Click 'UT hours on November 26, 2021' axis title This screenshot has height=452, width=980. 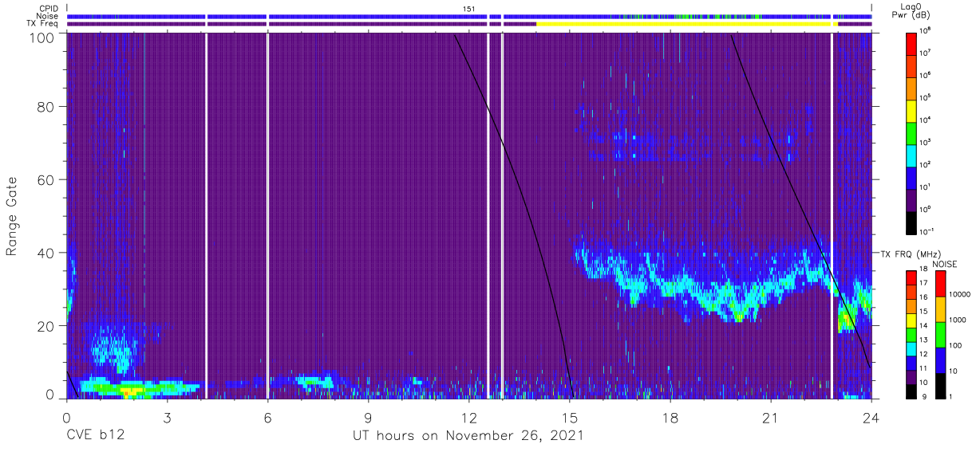tap(468, 436)
